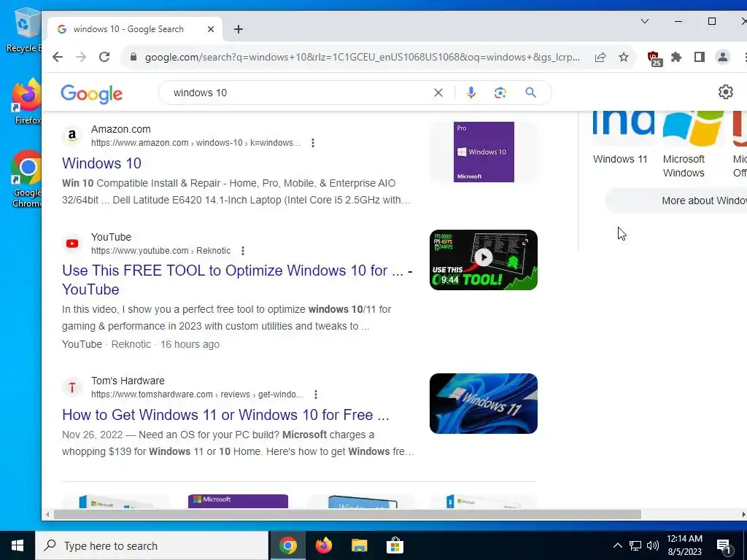Click the YouTube favicon in results
747x560 pixels.
[72, 244]
